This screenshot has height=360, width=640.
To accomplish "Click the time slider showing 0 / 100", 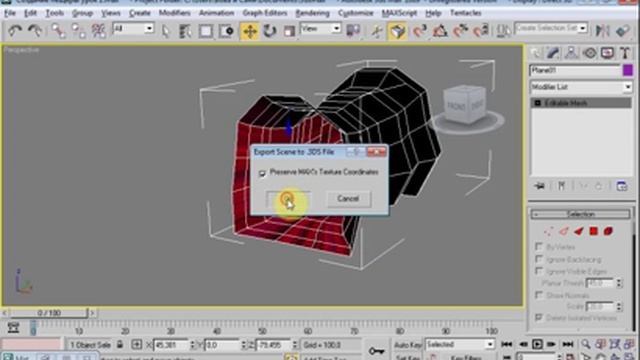I will pyautogui.click(x=49, y=313).
